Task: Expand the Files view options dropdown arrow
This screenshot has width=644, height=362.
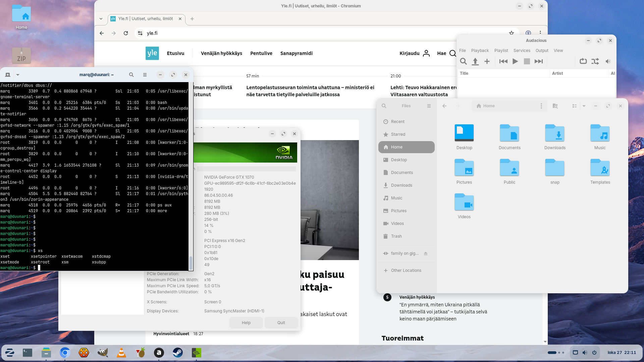Action: (584, 106)
